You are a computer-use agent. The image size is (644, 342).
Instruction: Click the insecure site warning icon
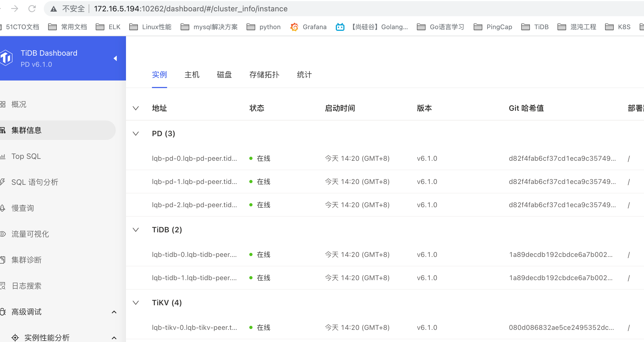(x=54, y=9)
